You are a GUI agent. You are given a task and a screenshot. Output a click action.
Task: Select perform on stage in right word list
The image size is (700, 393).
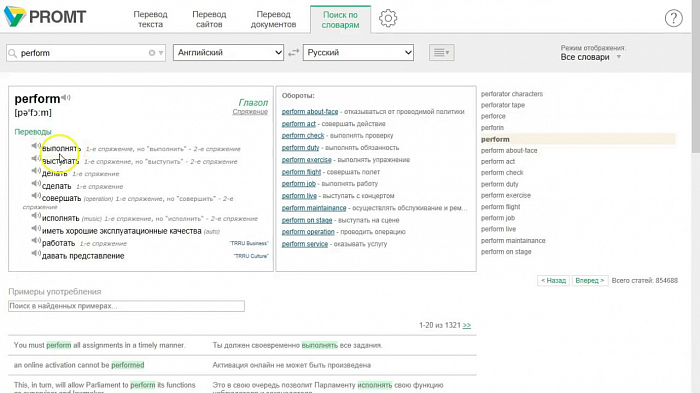(506, 252)
